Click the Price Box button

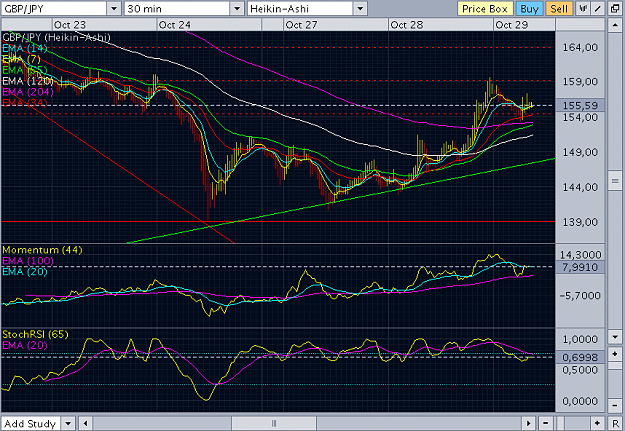pos(485,8)
